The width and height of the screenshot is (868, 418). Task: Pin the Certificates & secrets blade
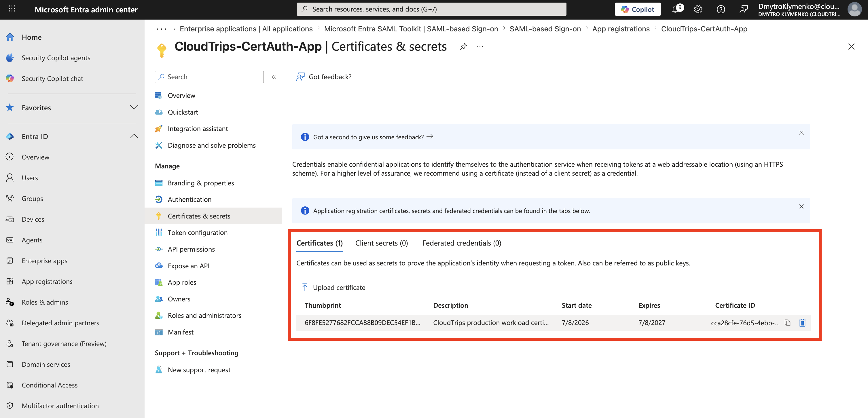463,46
